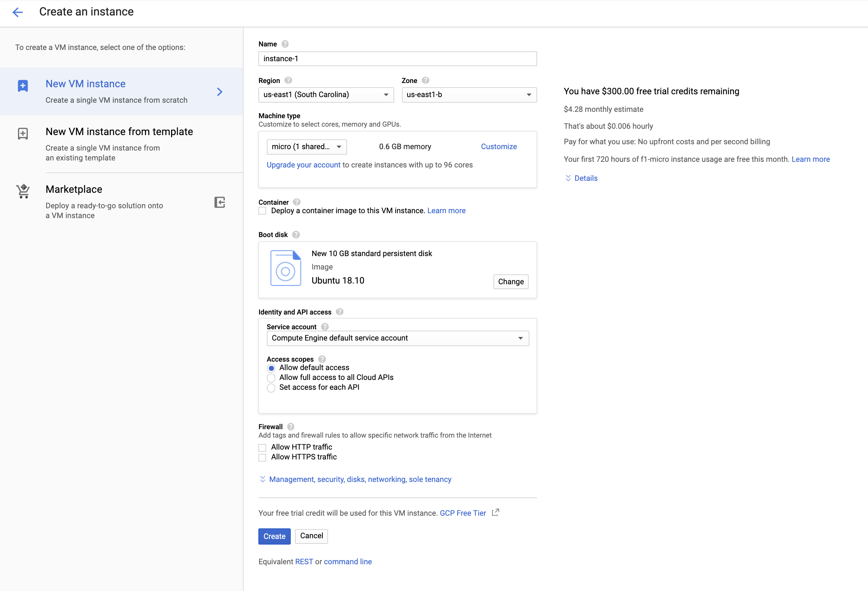Select Marketplace option

click(x=121, y=202)
